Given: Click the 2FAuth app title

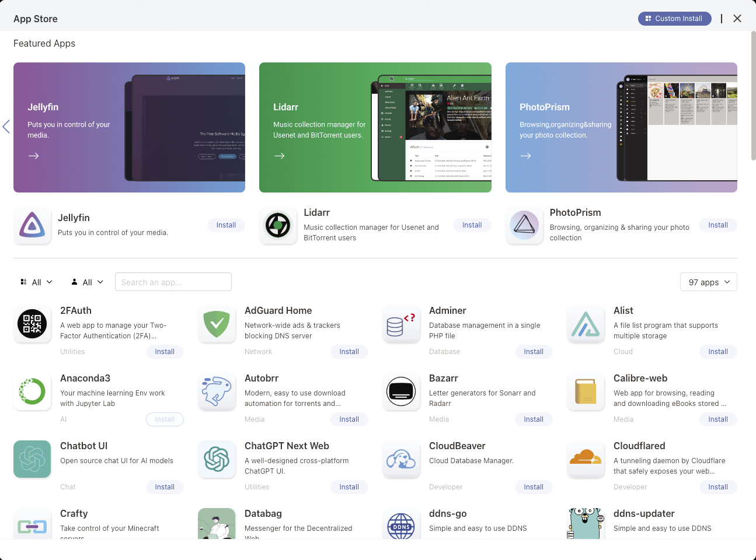Looking at the screenshot, I should click(76, 311).
